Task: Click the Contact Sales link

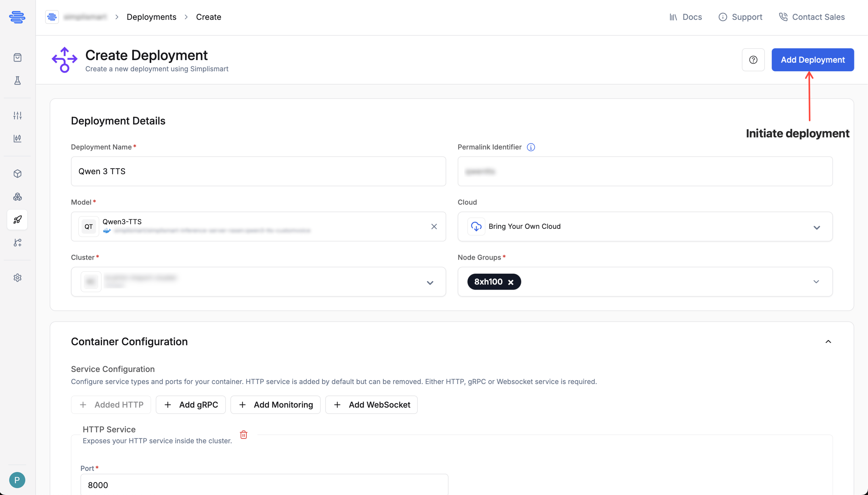Action: (x=812, y=17)
